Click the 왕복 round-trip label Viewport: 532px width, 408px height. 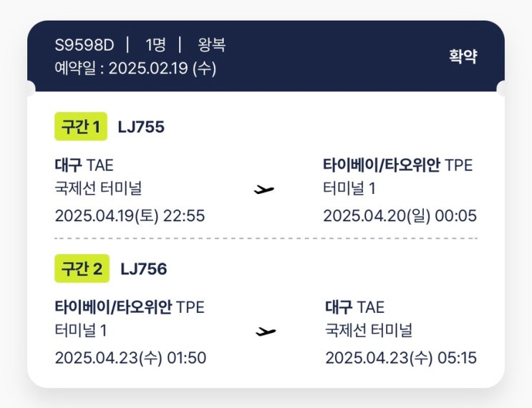point(211,45)
